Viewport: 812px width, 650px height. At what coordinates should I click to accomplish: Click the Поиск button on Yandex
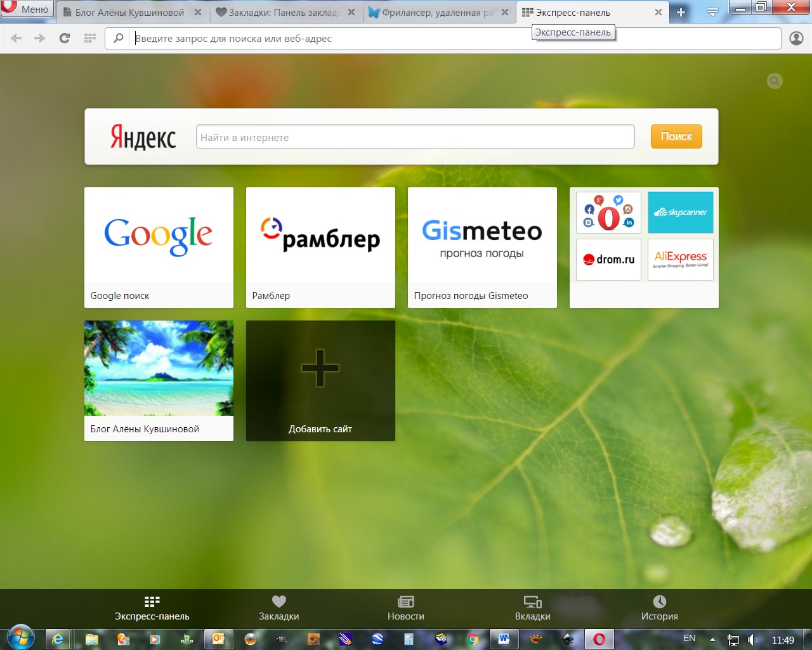pyautogui.click(x=676, y=136)
